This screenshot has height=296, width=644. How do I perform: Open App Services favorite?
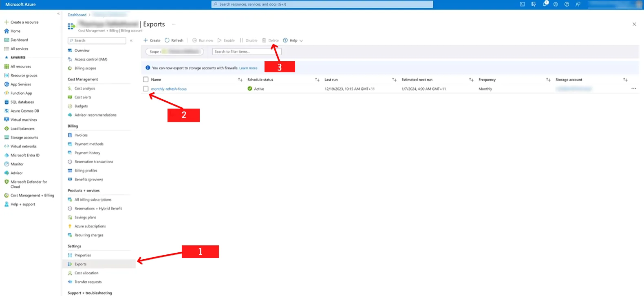20,85
